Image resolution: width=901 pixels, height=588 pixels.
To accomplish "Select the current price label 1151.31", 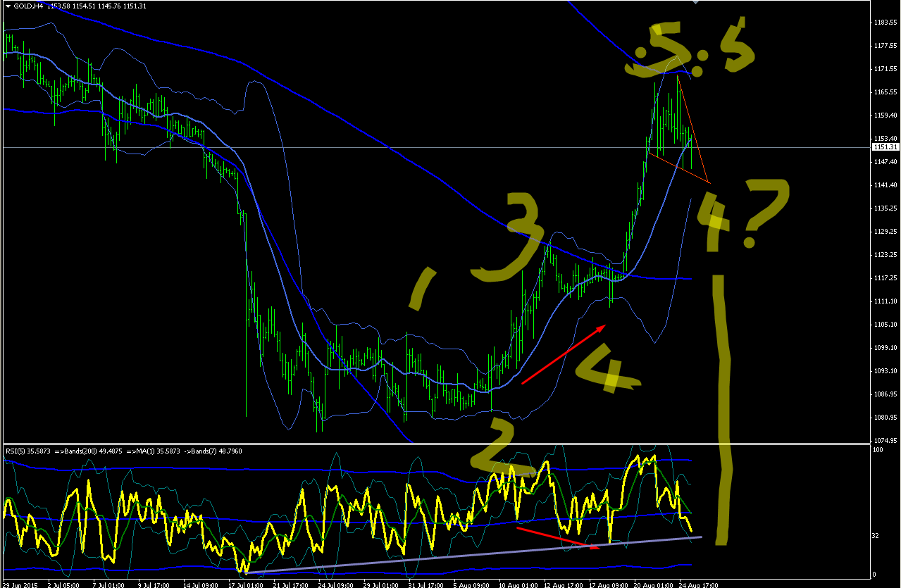I will pyautogui.click(x=886, y=147).
